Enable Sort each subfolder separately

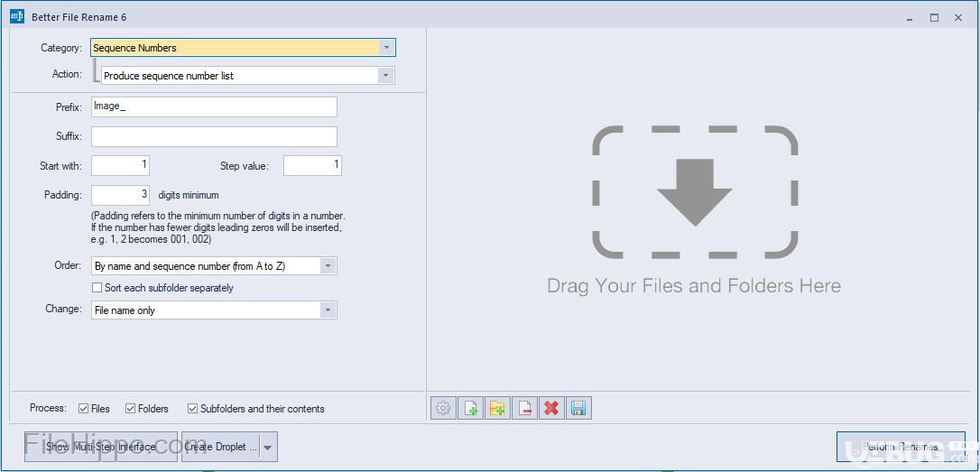click(97, 288)
